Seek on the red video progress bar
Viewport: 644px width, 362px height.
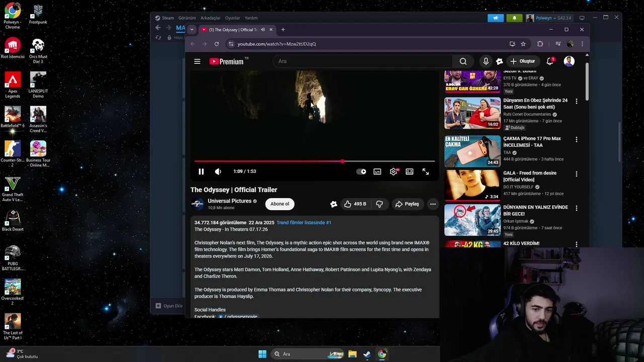[314, 161]
